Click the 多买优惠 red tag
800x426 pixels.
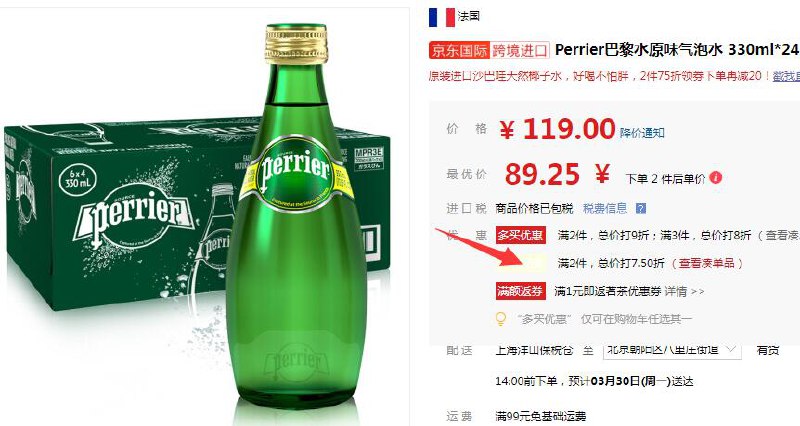(x=520, y=235)
